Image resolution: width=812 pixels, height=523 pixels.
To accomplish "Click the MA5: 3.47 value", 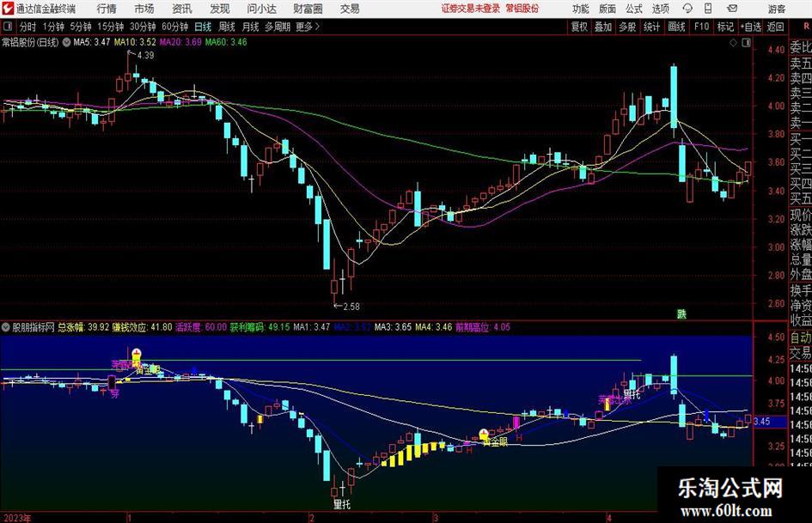I will click(92, 42).
